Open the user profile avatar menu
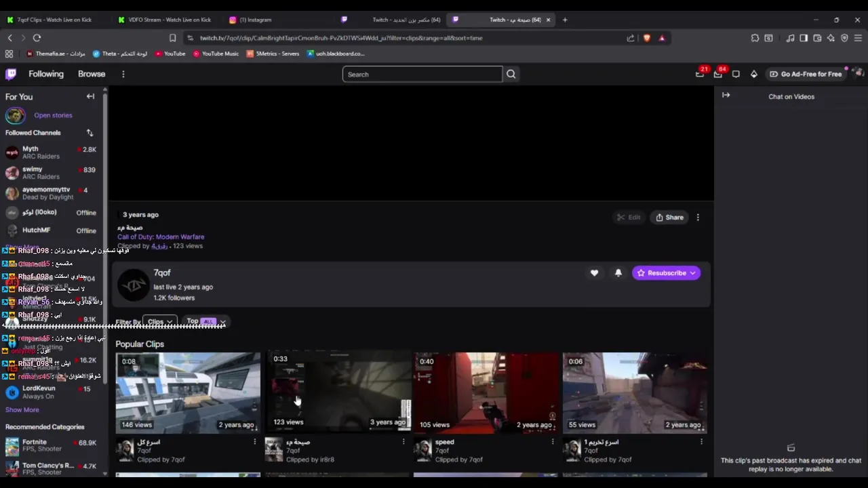 [858, 74]
